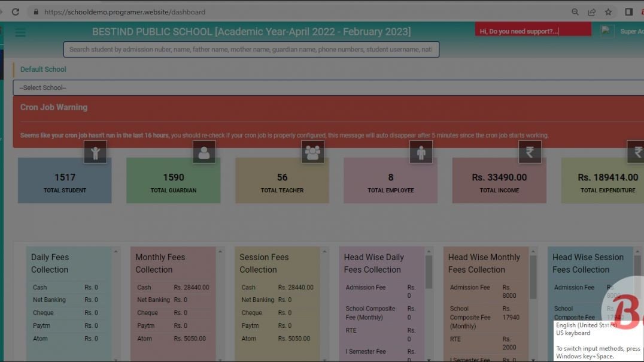Click the rupee icon on Total Income card
The width and height of the screenshot is (644, 362).
coord(530,152)
